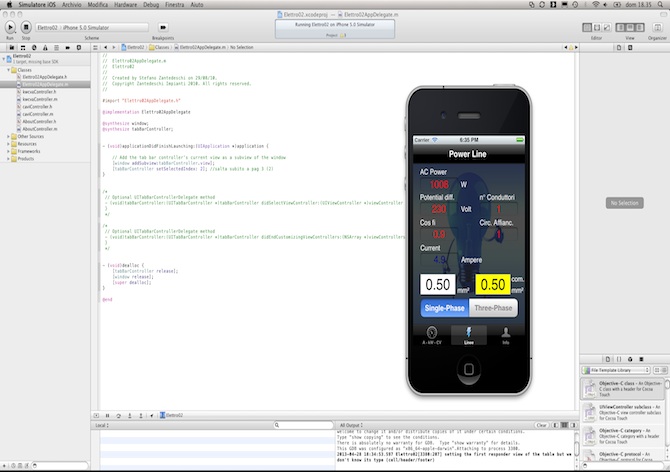Select AboutController.h file
The width and height of the screenshot is (670, 472).
[x=39, y=121]
